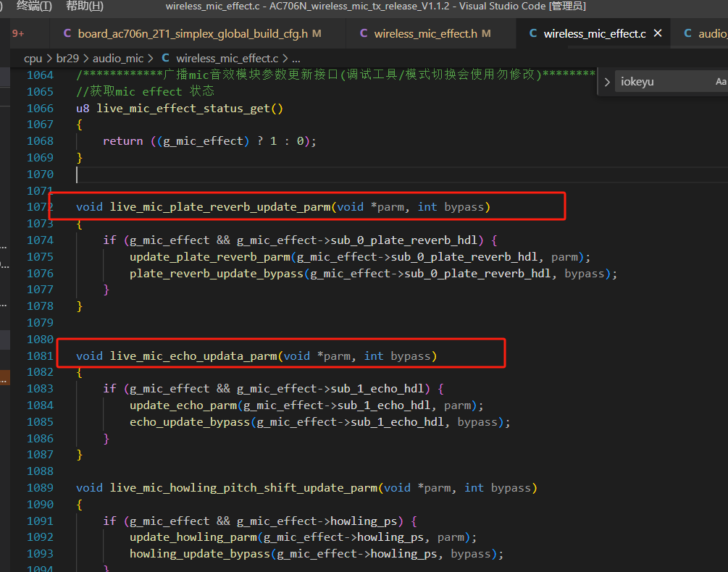Select the wireless_mic_effect.c editor tab
The width and height of the screenshot is (728, 572).
pos(595,34)
